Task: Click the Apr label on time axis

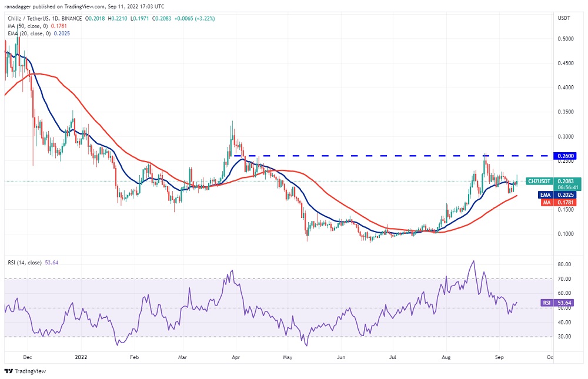Action: (x=235, y=356)
